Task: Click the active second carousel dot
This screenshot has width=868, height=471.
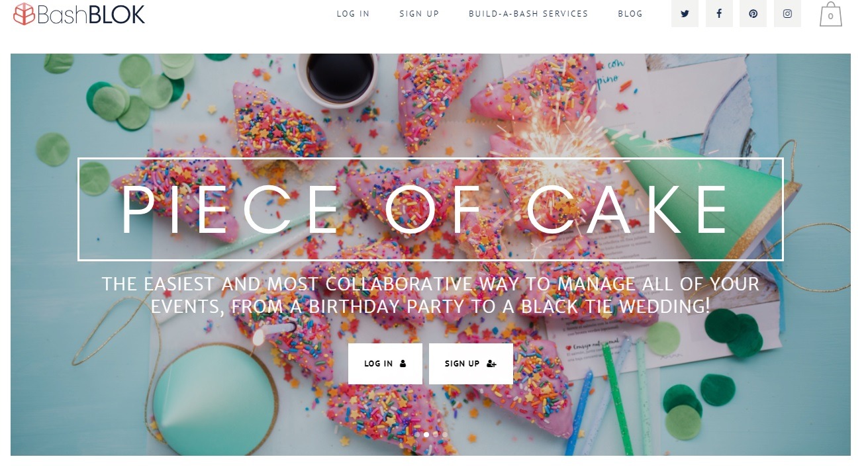Action: click(426, 435)
